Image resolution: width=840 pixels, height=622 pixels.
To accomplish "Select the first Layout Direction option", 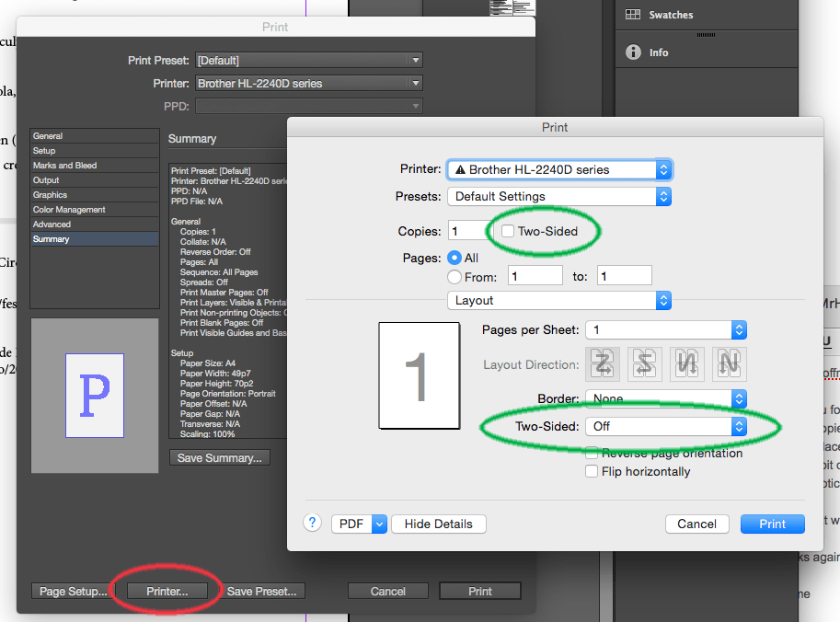I will pyautogui.click(x=602, y=364).
